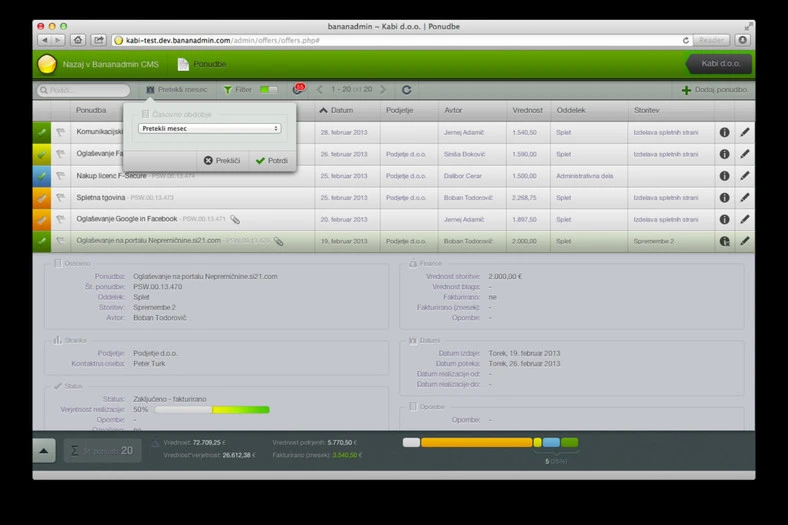788x525 pixels.
Task: Click the red notification badge icon
Action: click(x=298, y=90)
